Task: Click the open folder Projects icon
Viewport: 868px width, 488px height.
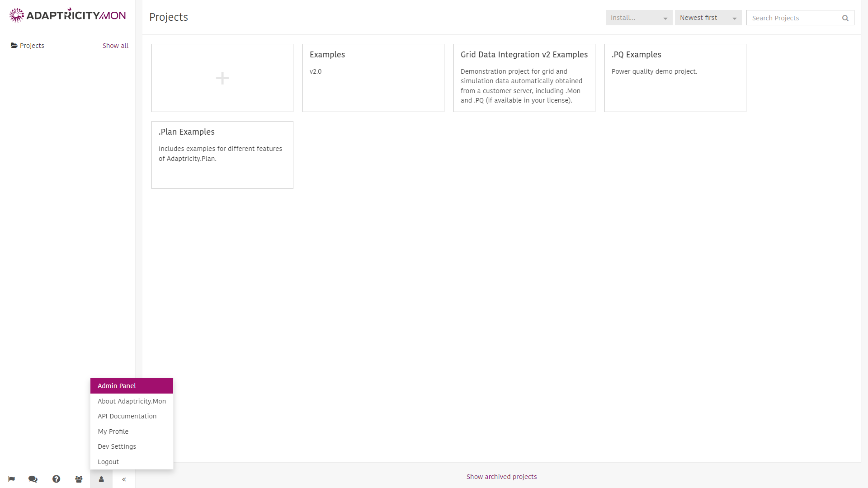Action: click(x=14, y=46)
